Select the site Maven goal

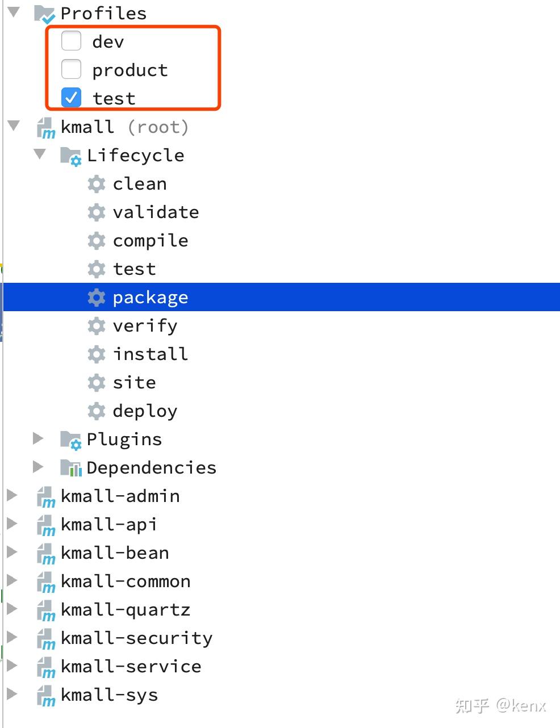click(134, 382)
